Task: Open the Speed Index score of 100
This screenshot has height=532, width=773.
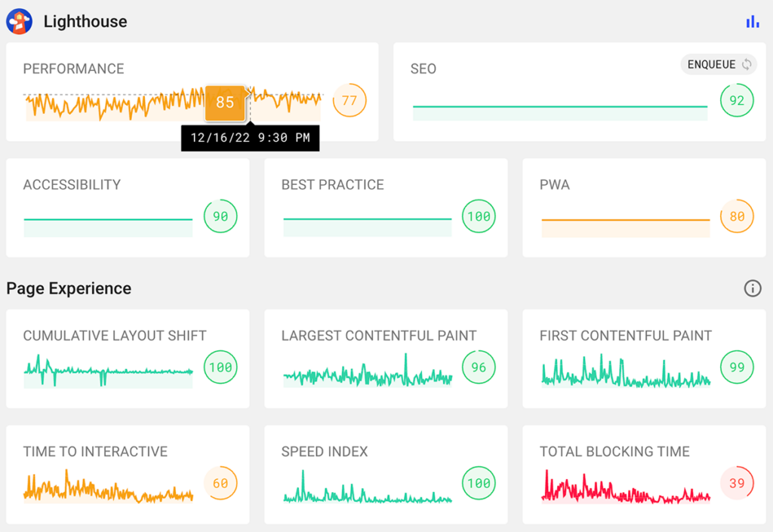Action: (478, 483)
